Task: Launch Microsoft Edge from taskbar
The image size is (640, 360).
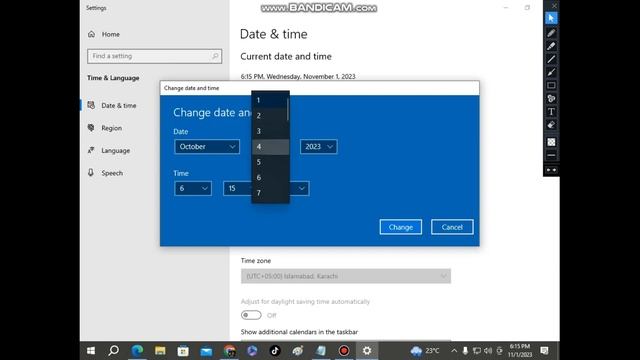Action: pos(137,351)
